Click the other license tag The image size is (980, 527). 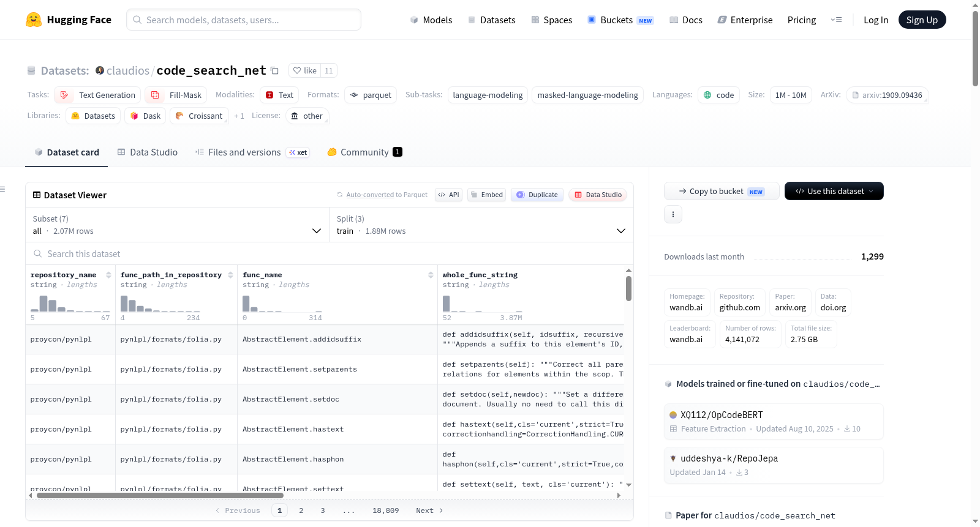[307, 116]
